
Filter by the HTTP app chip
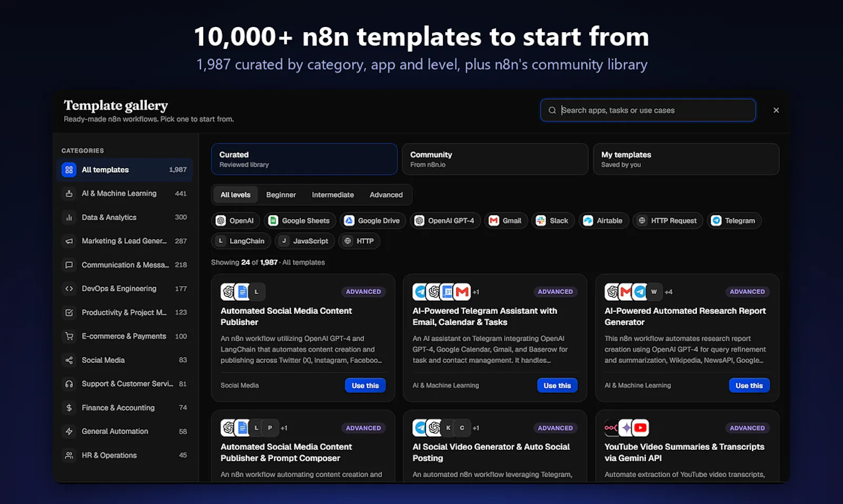tap(359, 241)
